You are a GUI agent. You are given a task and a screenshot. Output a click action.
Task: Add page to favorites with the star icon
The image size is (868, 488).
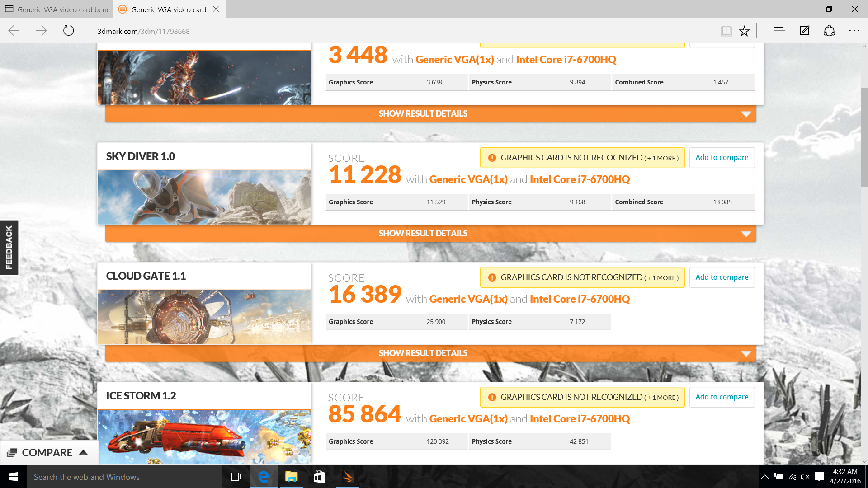point(744,31)
